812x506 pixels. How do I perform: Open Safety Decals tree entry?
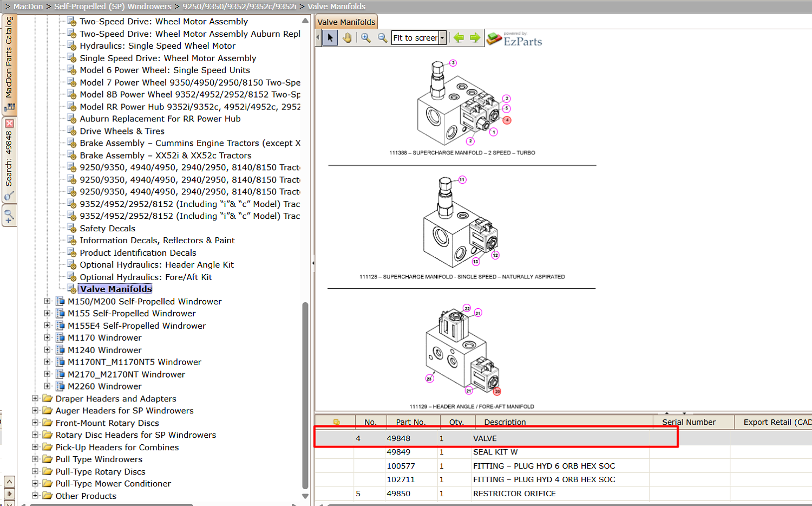coord(107,228)
